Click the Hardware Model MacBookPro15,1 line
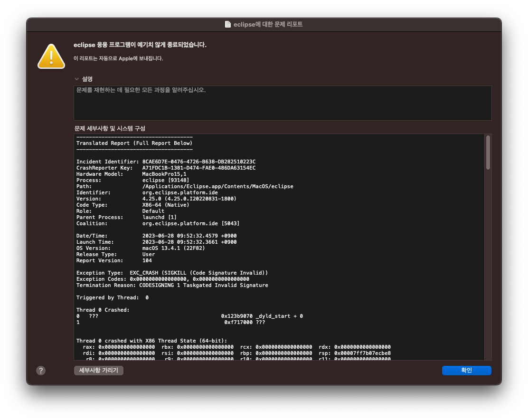Screen dimensions: 528x420 pyautogui.click(x=132, y=174)
